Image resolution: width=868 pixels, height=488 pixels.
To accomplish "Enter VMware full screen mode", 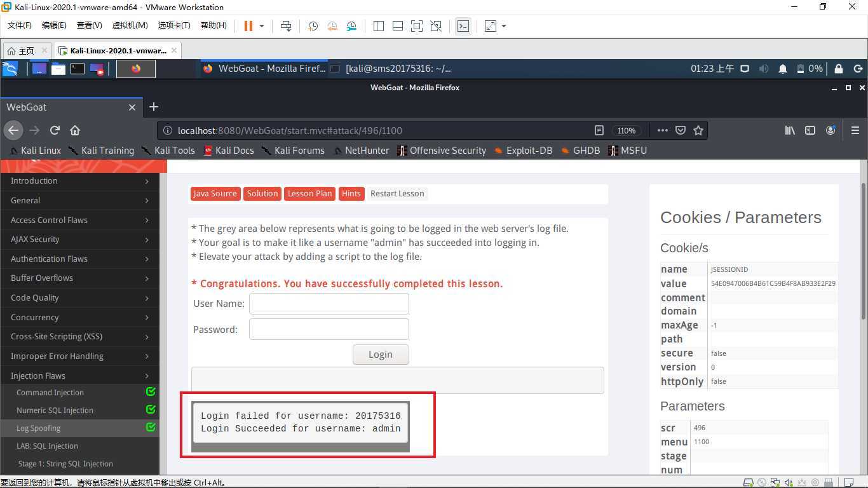I will click(417, 26).
